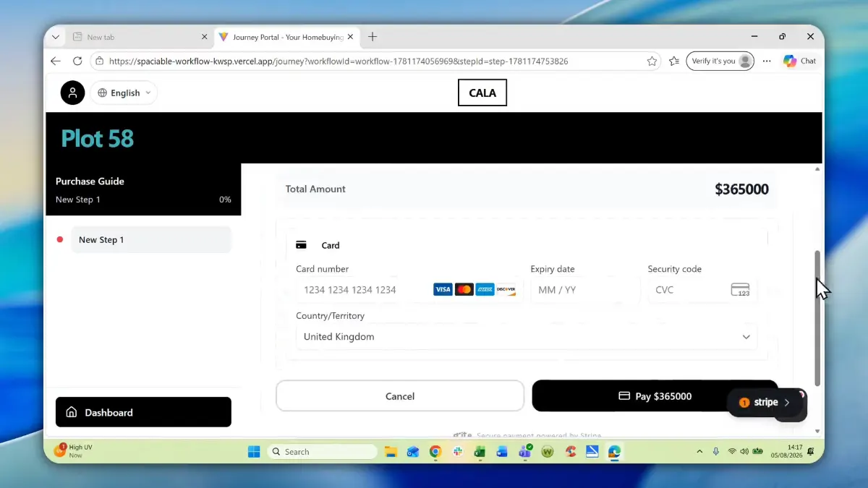
Task: Click the Verify it's you profile button
Action: (720, 61)
